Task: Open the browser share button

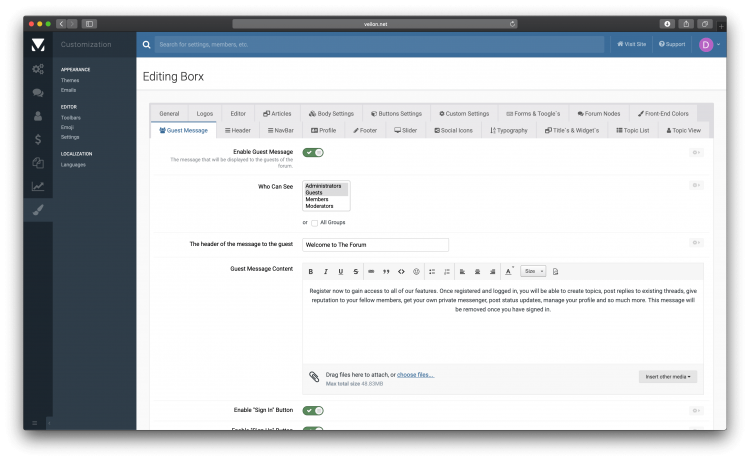Action: tap(686, 23)
